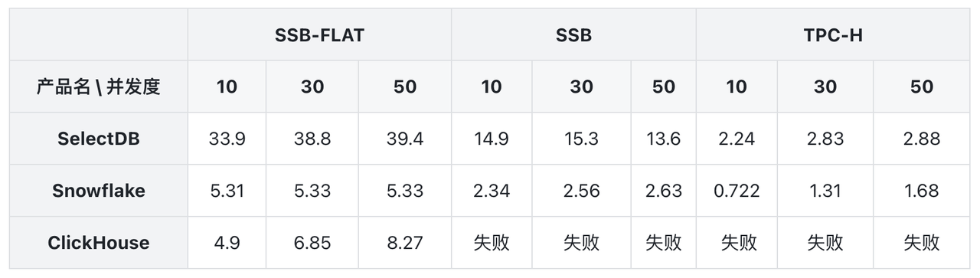
Task: Click the 39.4 cell in SelectDB row
Action: [405, 139]
